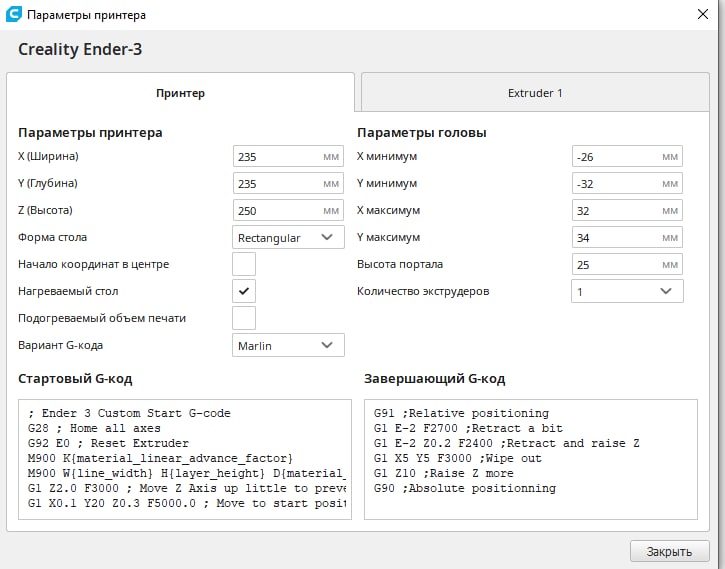Click the 'G1 E-2 F2700 ;Retract a bit' line
This screenshot has width=725, height=569.
pos(468,428)
